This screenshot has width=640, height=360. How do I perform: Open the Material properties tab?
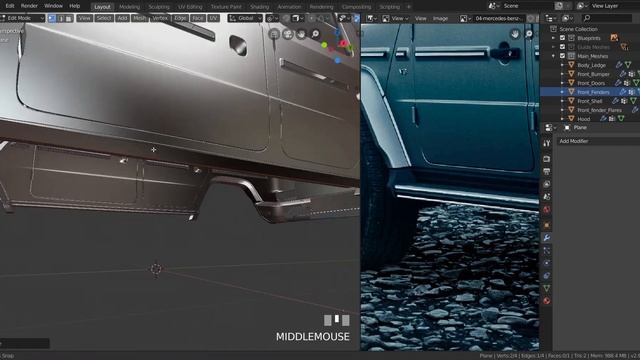[x=547, y=301]
